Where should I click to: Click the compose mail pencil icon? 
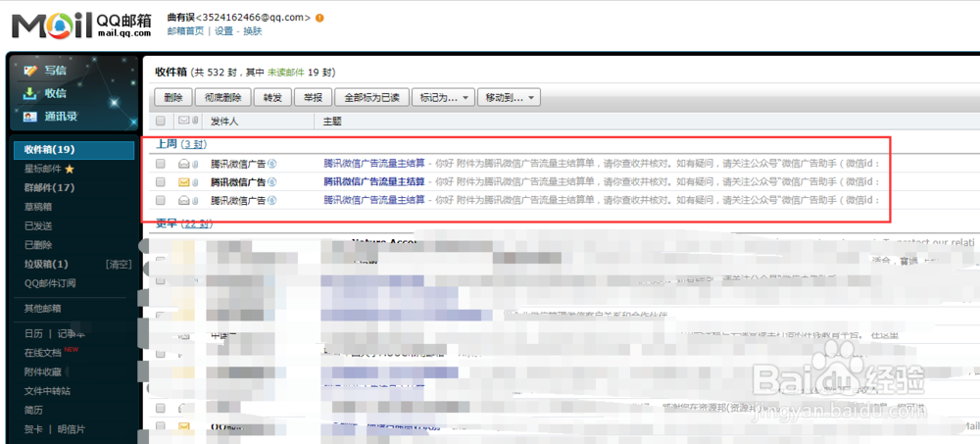(x=30, y=71)
